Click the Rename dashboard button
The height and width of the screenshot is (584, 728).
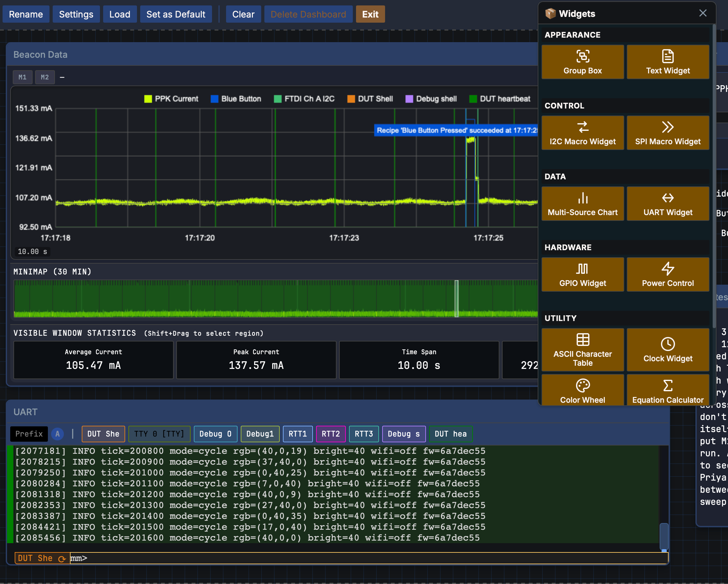point(26,14)
